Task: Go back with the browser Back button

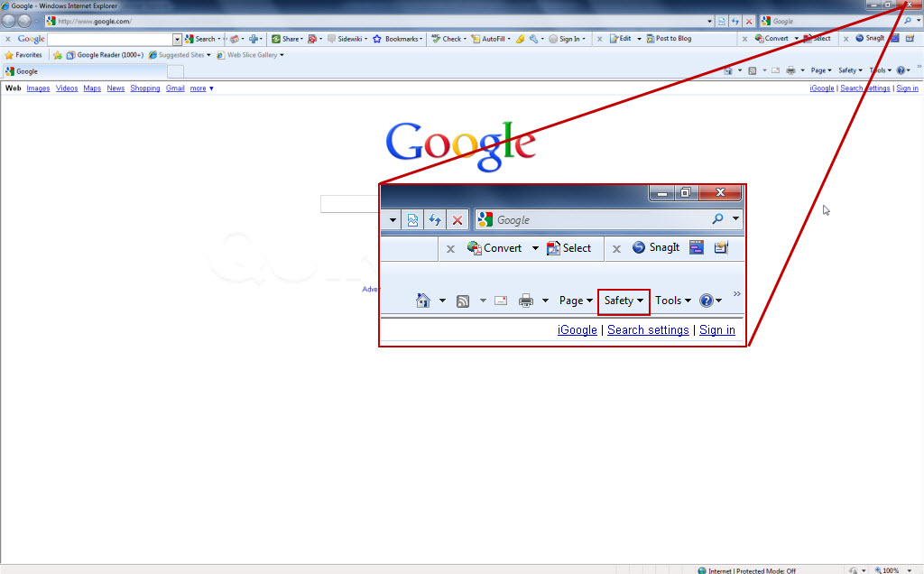Action: coord(8,22)
